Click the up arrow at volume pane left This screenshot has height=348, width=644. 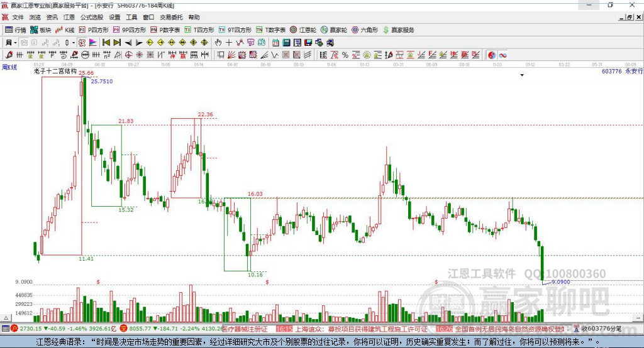tap(6, 318)
